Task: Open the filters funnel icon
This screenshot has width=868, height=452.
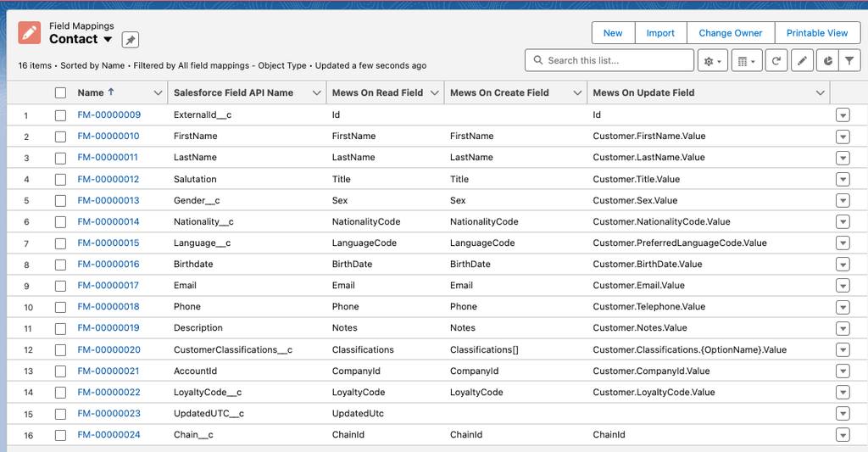Action: coord(849,60)
